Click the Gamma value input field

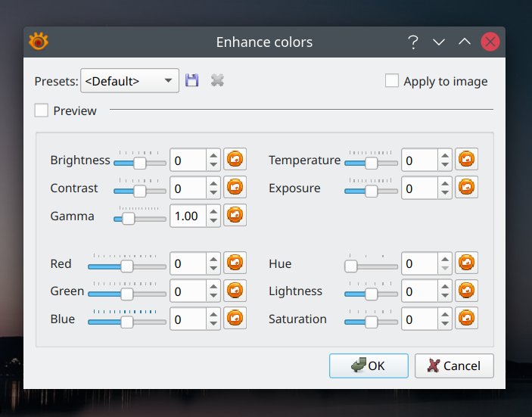188,216
